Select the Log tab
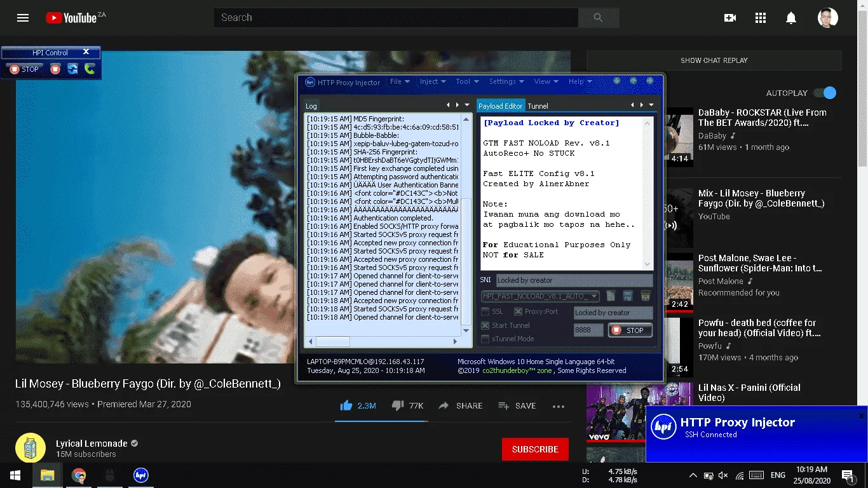 click(311, 106)
